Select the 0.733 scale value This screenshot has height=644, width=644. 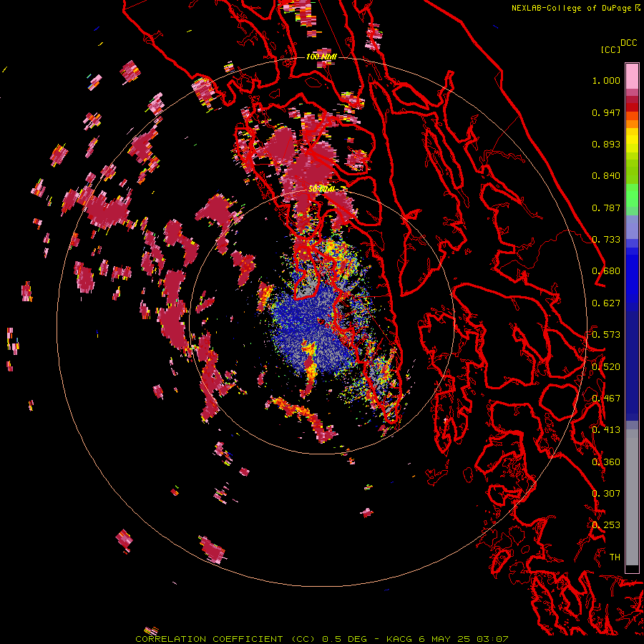coord(606,240)
